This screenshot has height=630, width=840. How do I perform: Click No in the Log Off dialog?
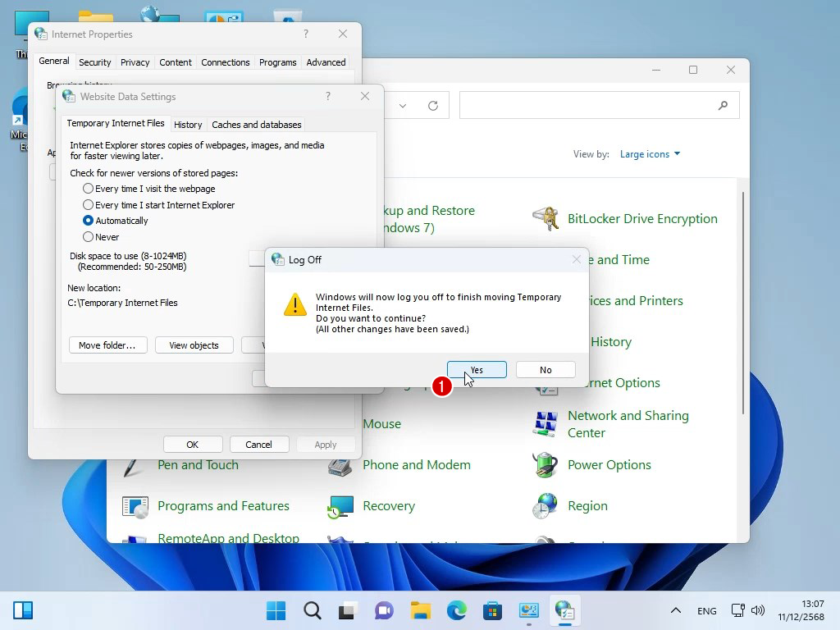point(546,370)
